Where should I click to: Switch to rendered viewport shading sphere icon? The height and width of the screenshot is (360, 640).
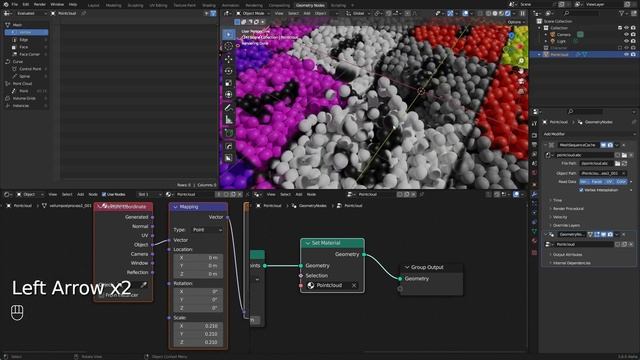[x=508, y=13]
